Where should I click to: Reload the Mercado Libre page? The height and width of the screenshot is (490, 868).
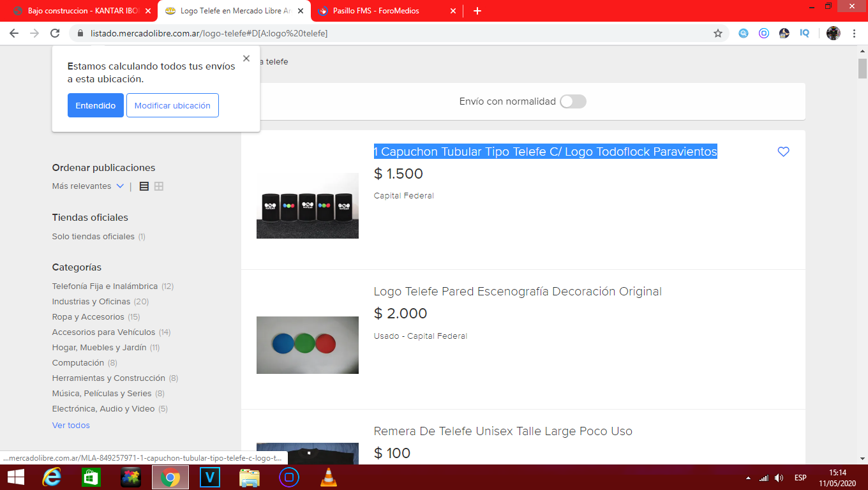pyautogui.click(x=55, y=33)
